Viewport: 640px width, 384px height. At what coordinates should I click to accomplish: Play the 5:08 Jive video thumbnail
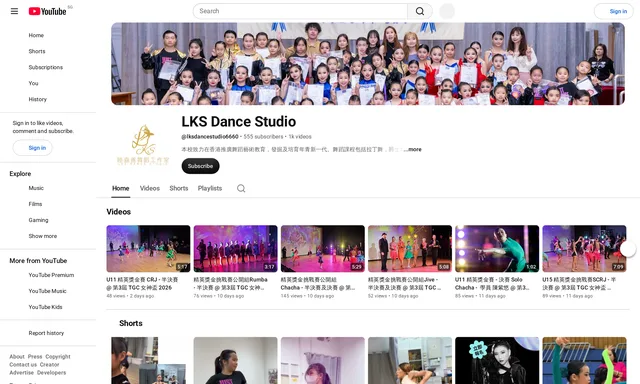click(410, 249)
